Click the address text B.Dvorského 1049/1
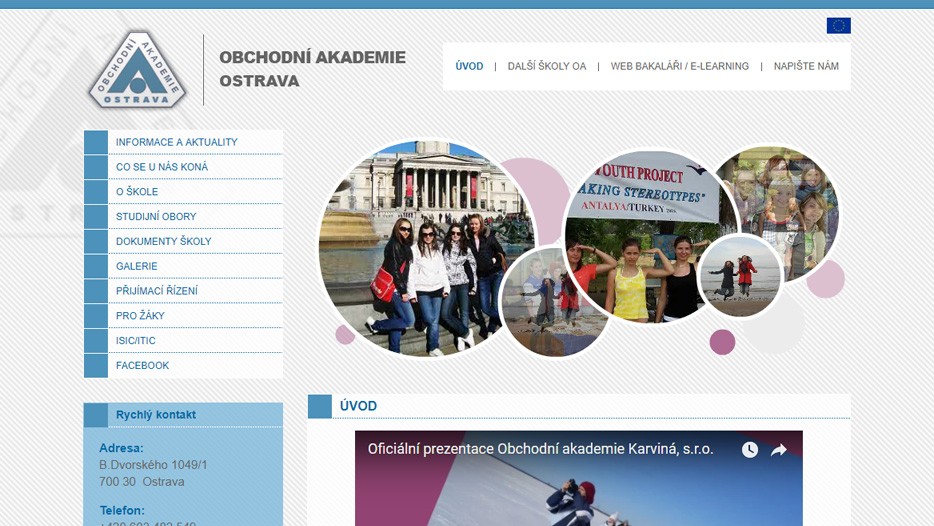The width and height of the screenshot is (934, 526). pos(153,465)
